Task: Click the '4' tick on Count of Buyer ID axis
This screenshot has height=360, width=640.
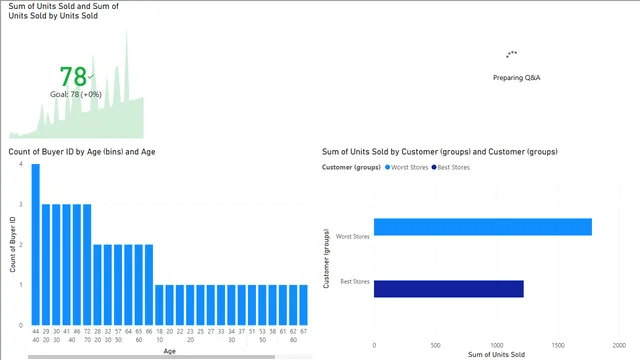Action: pos(21,164)
